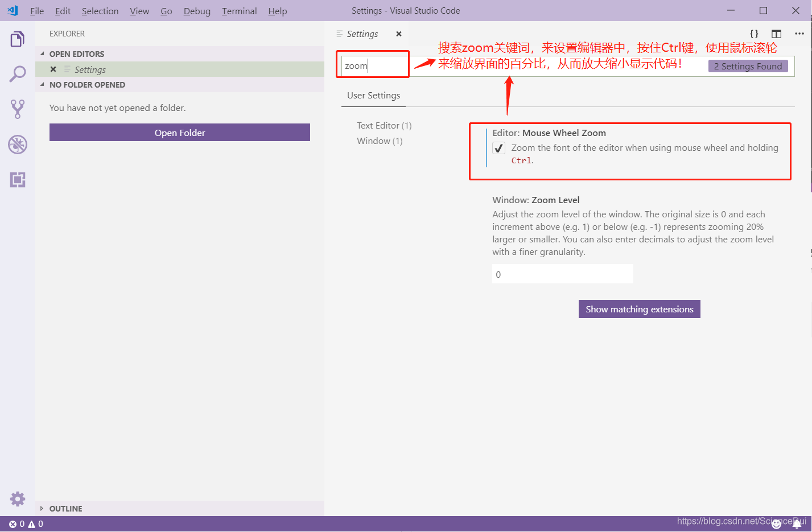The width and height of the screenshot is (812, 532).
Task: Click the feedback smiley in status bar
Action: coord(777,524)
